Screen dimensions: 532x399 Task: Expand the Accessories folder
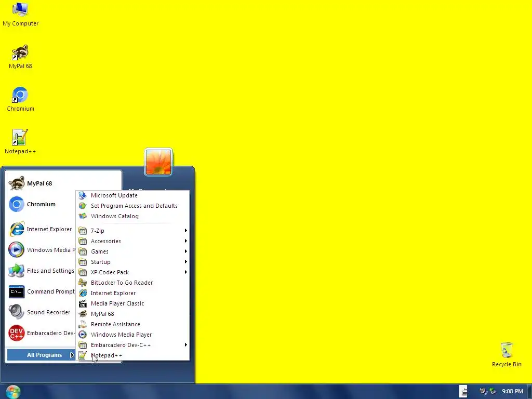133,241
